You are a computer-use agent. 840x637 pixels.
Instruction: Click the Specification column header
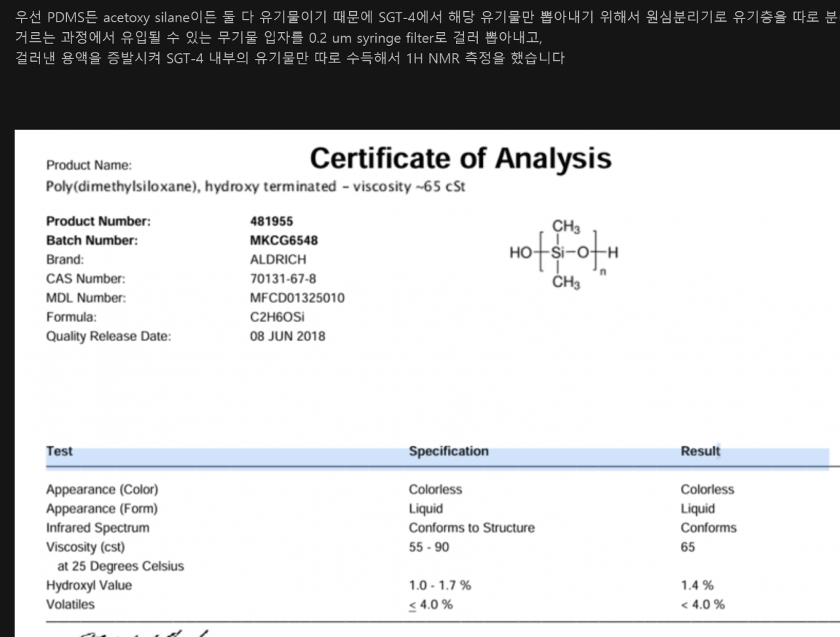(448, 451)
